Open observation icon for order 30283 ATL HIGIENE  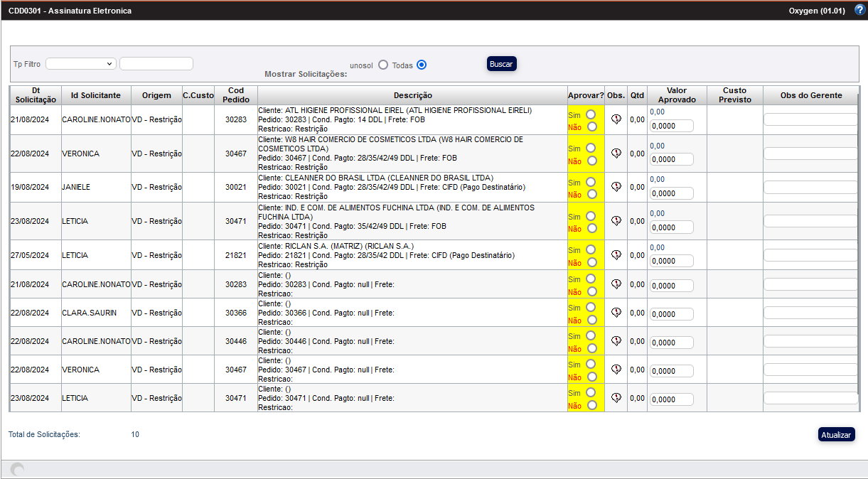(x=616, y=119)
